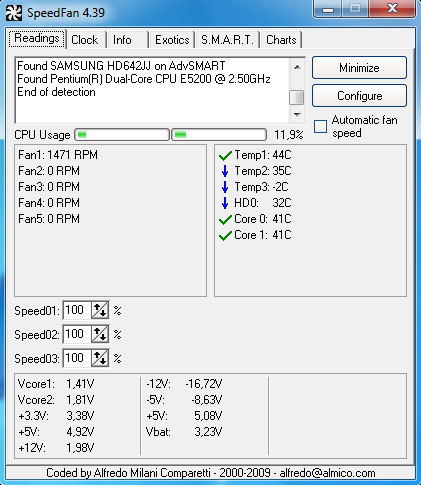Image resolution: width=421 pixels, height=485 pixels.
Task: Click the log line 'End of detection'
Action: tap(56, 92)
